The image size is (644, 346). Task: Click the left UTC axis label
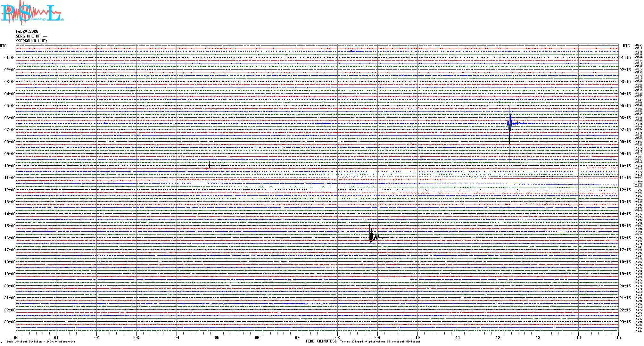(3, 46)
